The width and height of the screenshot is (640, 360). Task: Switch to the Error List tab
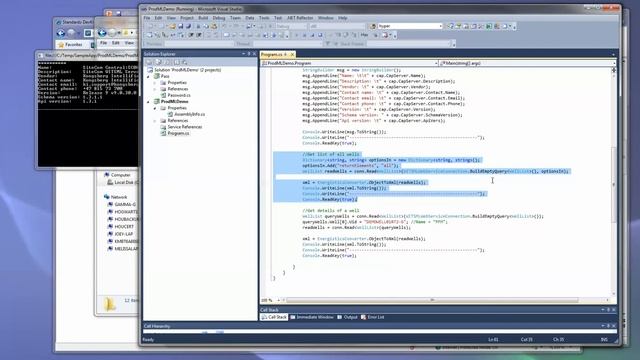(372, 317)
